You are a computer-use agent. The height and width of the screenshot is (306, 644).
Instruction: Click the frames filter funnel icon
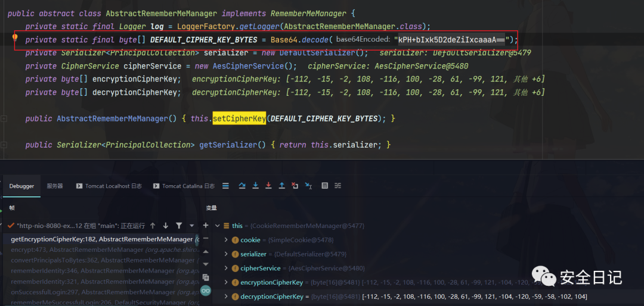click(179, 226)
